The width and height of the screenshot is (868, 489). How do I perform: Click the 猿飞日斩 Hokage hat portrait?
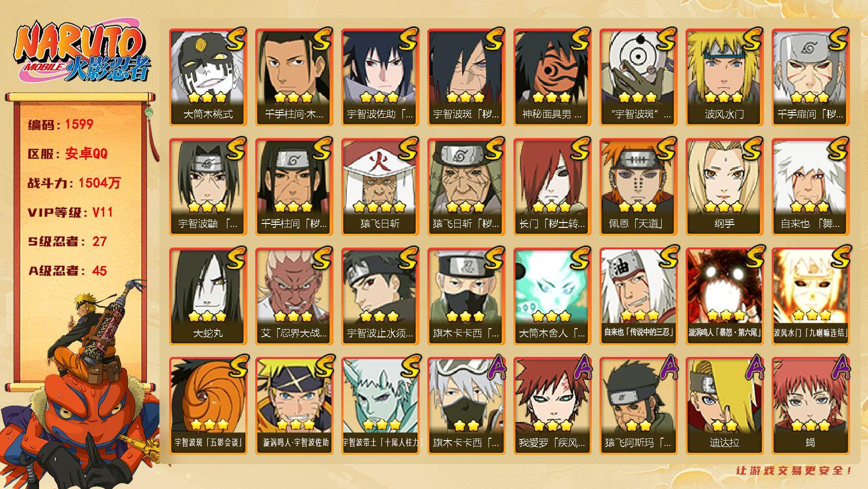pos(380,186)
